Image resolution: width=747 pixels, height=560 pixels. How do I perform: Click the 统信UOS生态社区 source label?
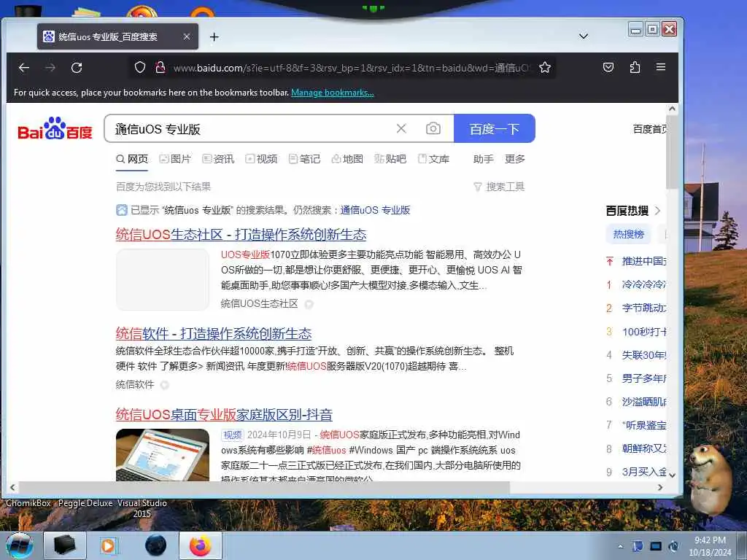259,303
